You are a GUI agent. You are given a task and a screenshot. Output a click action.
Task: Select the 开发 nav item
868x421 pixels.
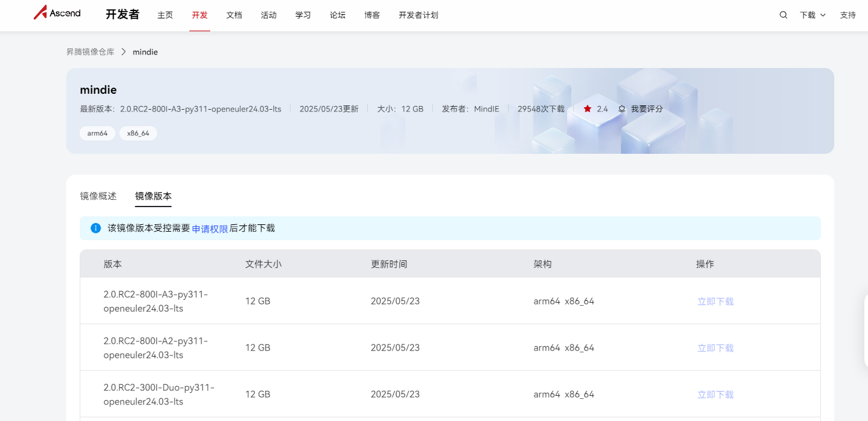pos(200,15)
